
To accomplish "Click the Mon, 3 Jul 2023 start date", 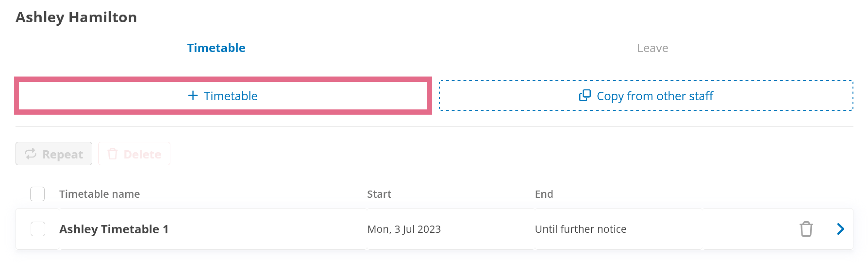I will pyautogui.click(x=404, y=229).
